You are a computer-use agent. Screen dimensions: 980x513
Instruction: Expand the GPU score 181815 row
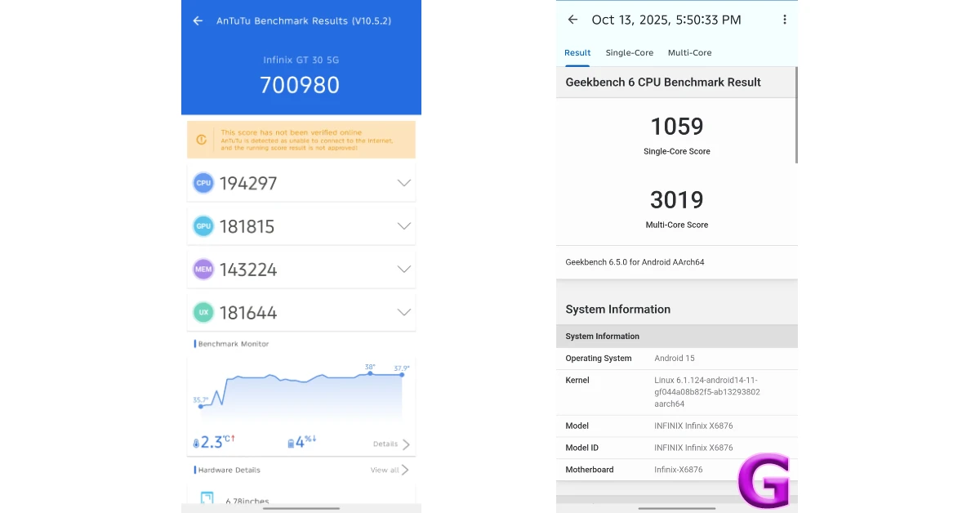pyautogui.click(x=403, y=226)
